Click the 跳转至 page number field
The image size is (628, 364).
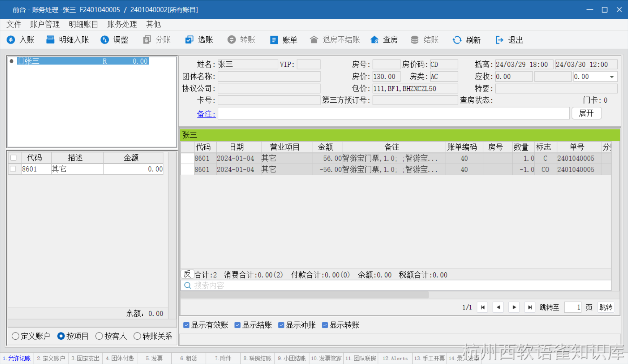coord(573,307)
